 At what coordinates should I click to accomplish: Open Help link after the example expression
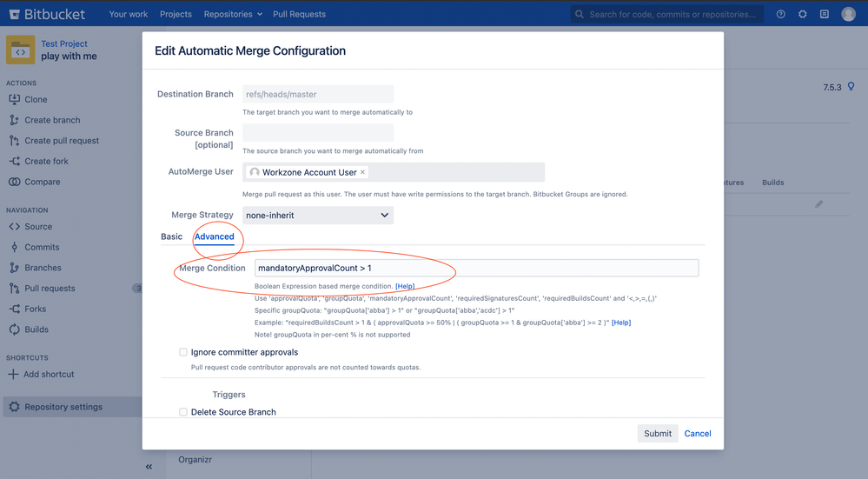tap(621, 323)
